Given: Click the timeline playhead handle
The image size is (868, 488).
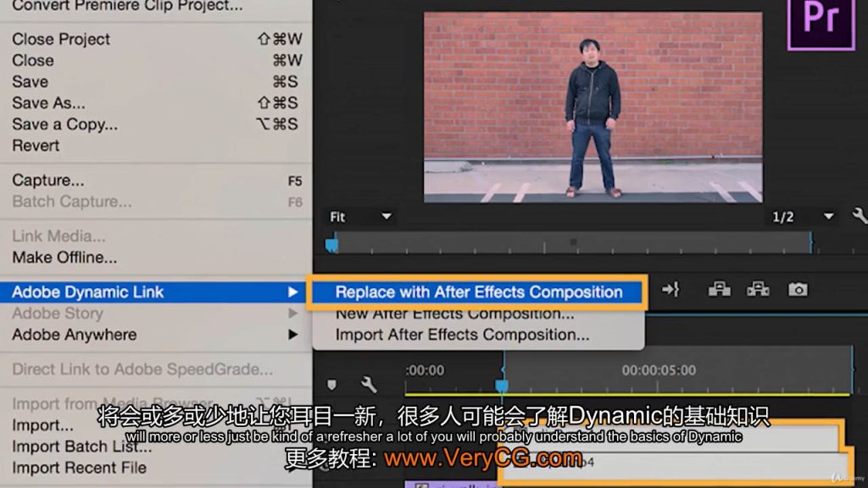Looking at the screenshot, I should click(x=502, y=385).
